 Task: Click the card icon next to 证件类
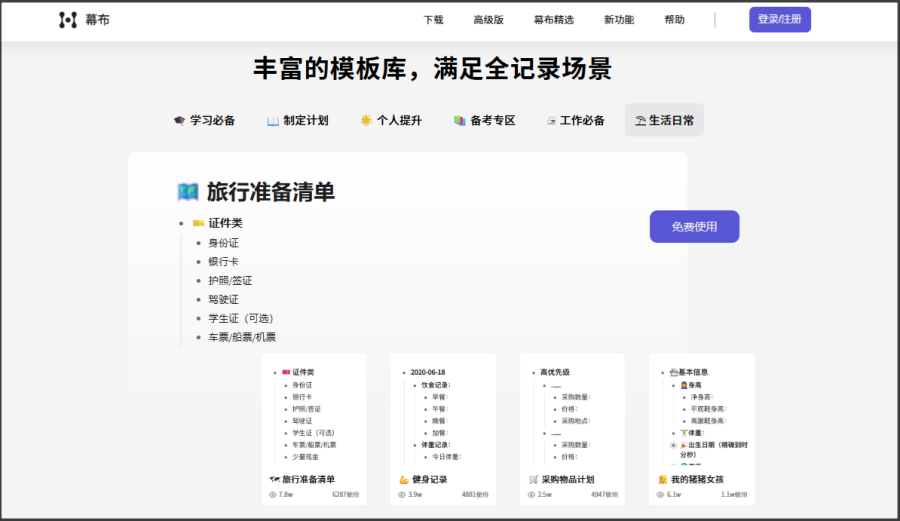(198, 223)
